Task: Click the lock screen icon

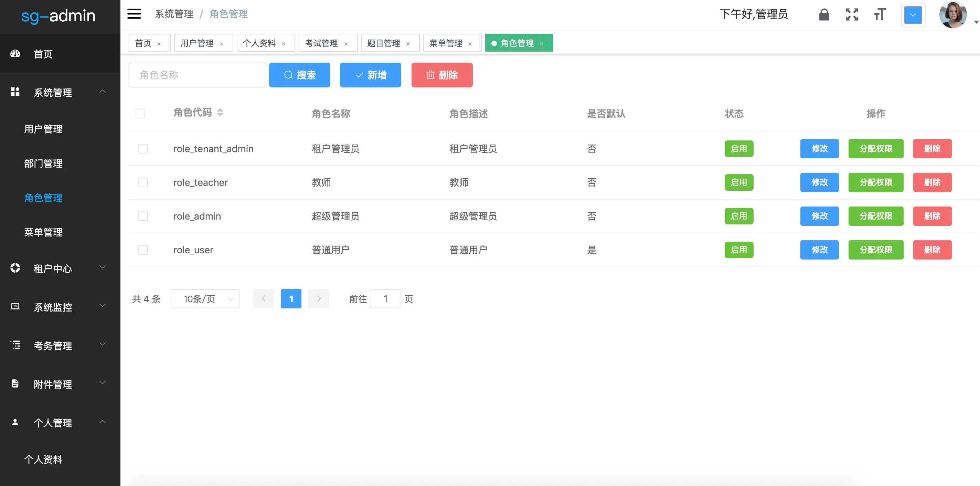Action: tap(824, 14)
